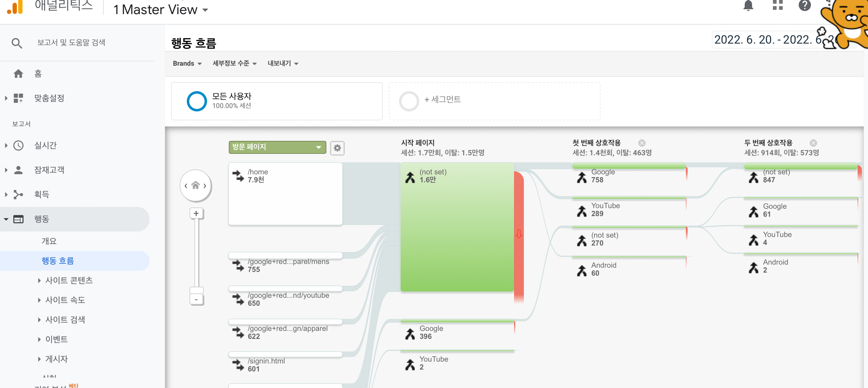
Task: Click the search magnifier icon in sidebar
Action: click(x=17, y=43)
